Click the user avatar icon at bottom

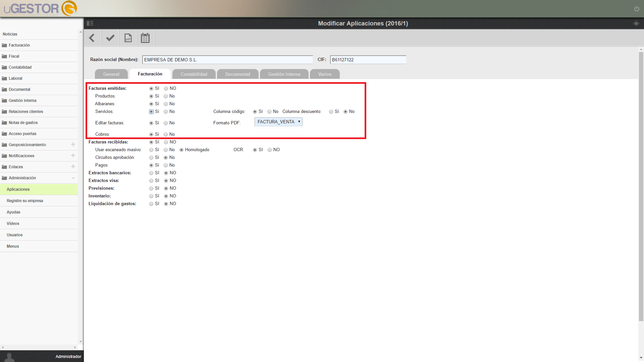(x=9, y=357)
